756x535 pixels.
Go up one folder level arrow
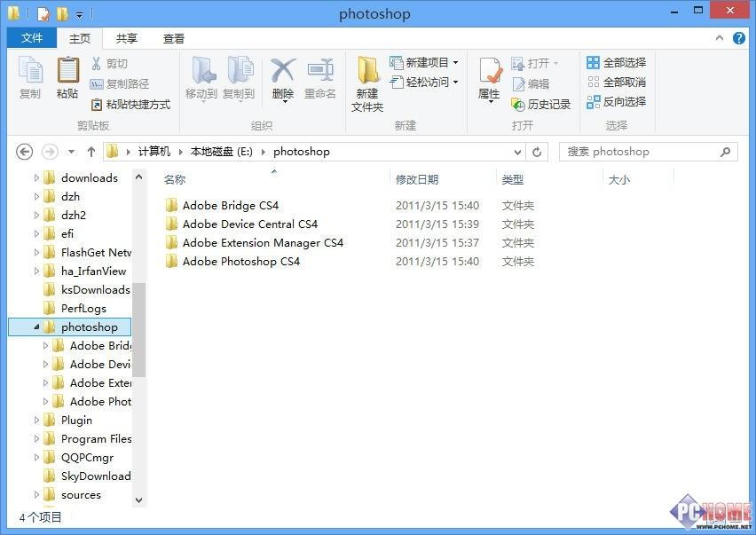click(91, 152)
